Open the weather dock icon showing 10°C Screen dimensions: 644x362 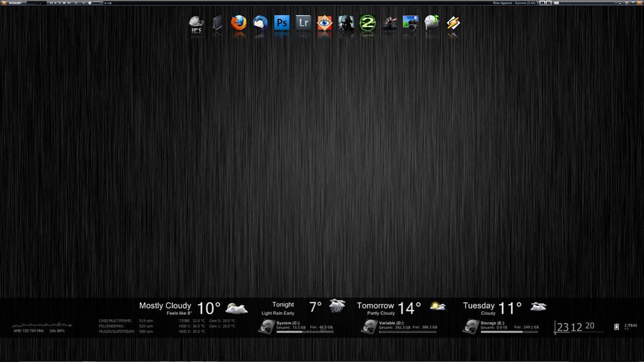[x=196, y=23]
